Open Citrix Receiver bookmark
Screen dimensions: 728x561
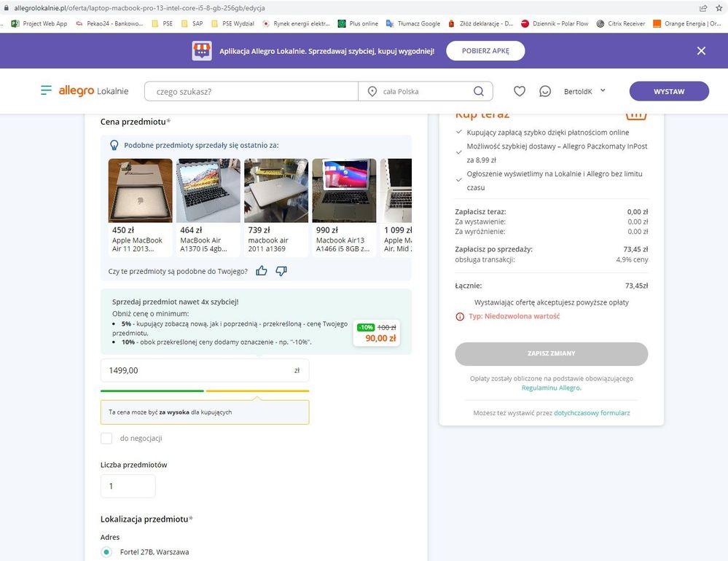(621, 23)
